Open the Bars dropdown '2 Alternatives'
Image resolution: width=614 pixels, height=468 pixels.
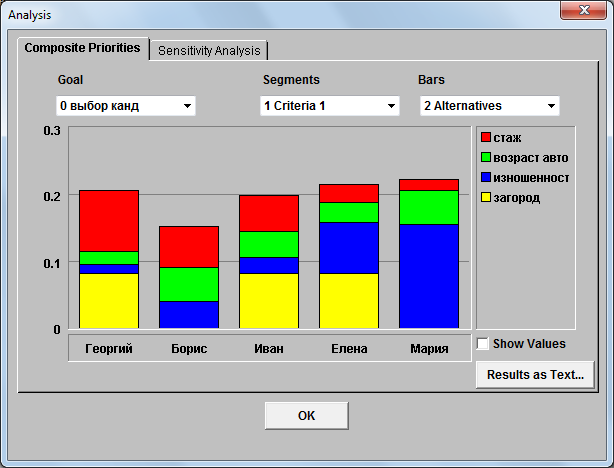tap(489, 106)
